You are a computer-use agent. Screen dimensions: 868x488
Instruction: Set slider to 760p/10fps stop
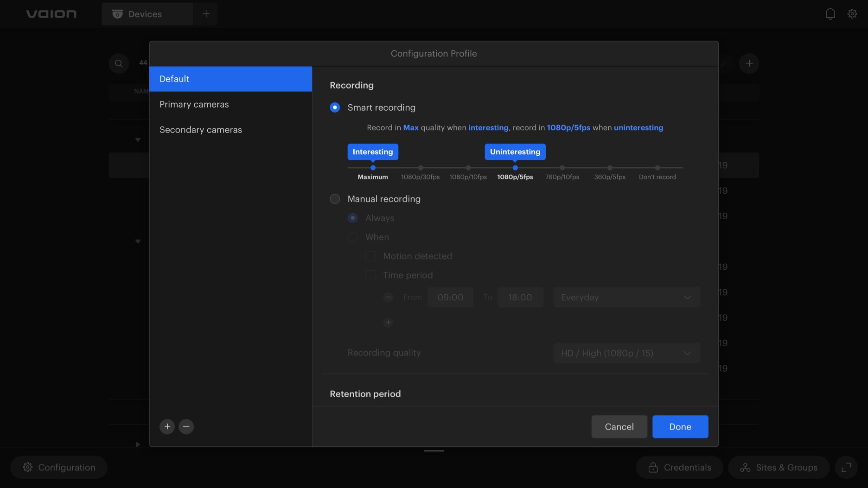coord(562,168)
